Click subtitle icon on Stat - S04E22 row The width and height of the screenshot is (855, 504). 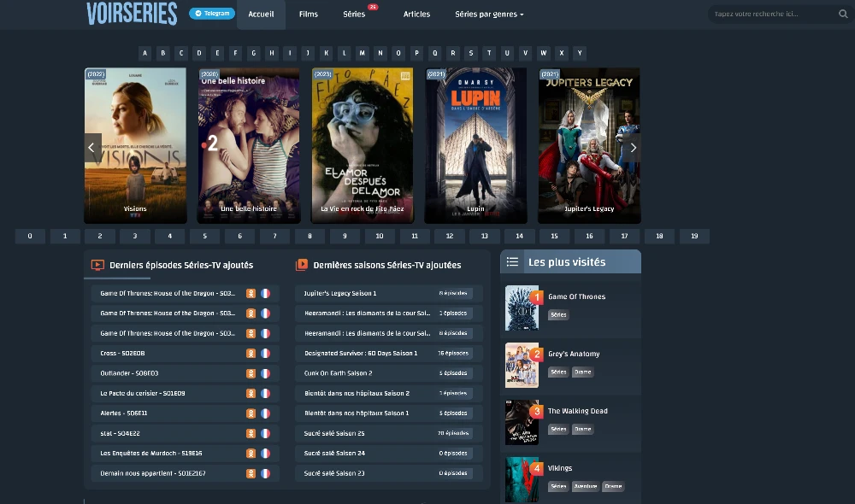tap(251, 433)
